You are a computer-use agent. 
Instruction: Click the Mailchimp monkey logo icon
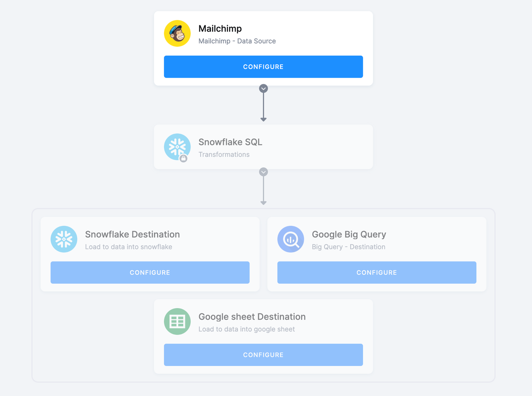point(177,34)
